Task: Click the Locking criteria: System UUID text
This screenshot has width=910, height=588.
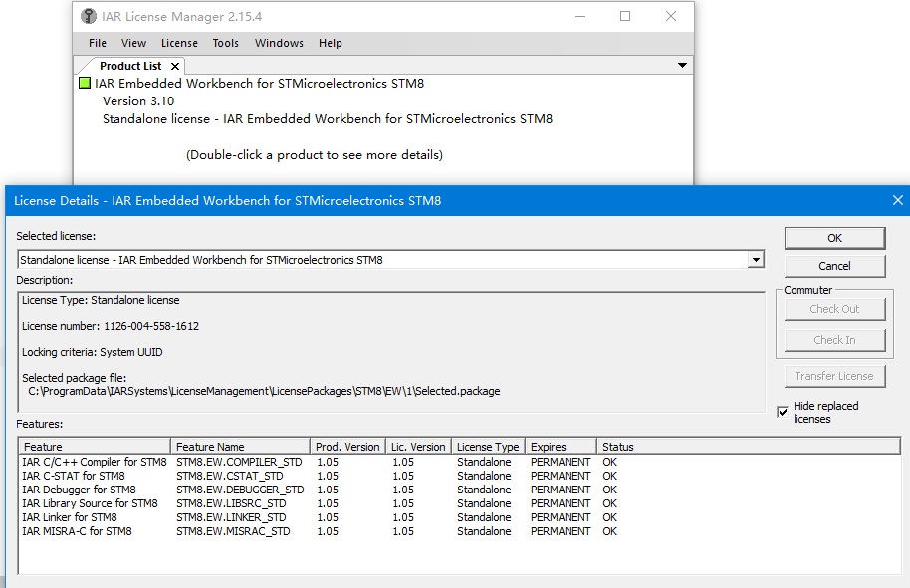Action: [93, 352]
